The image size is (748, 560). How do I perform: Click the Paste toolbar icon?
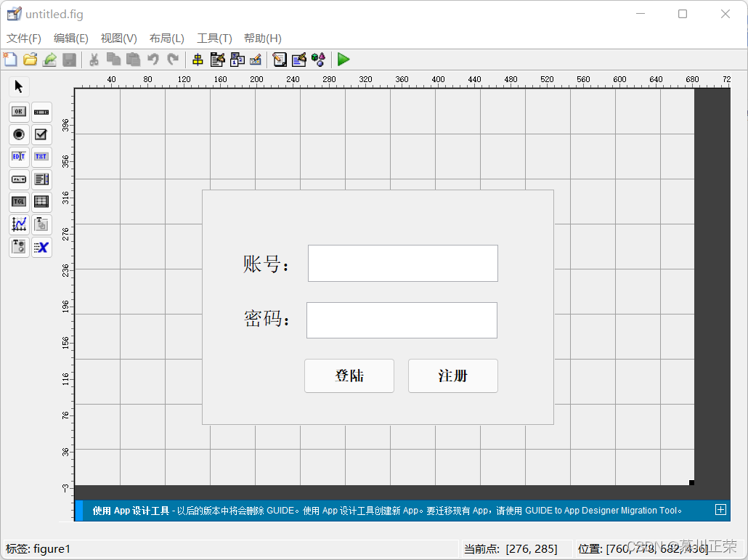tap(133, 60)
